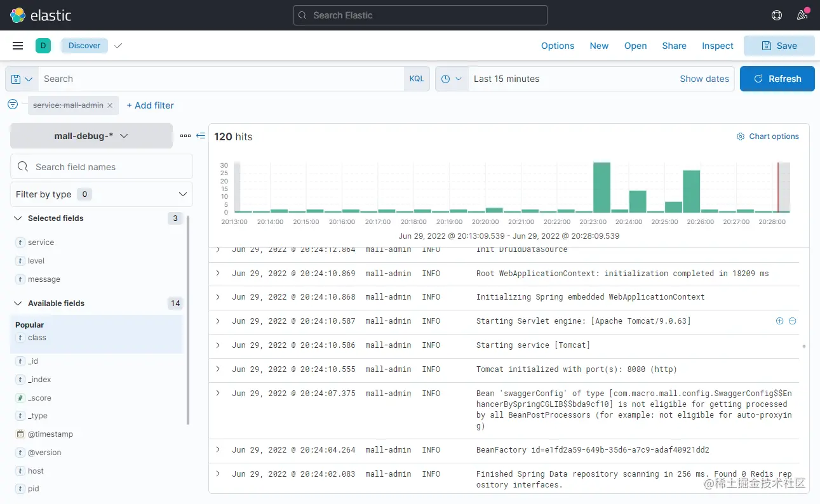This screenshot has width=820, height=504.
Task: Expand the Starting service [Tomcat] row
Action: (218, 345)
